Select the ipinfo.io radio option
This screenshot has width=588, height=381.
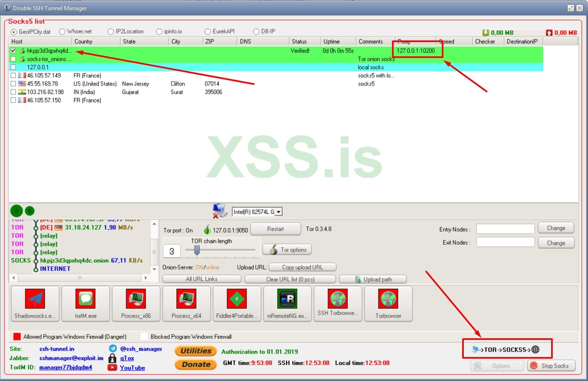159,31
